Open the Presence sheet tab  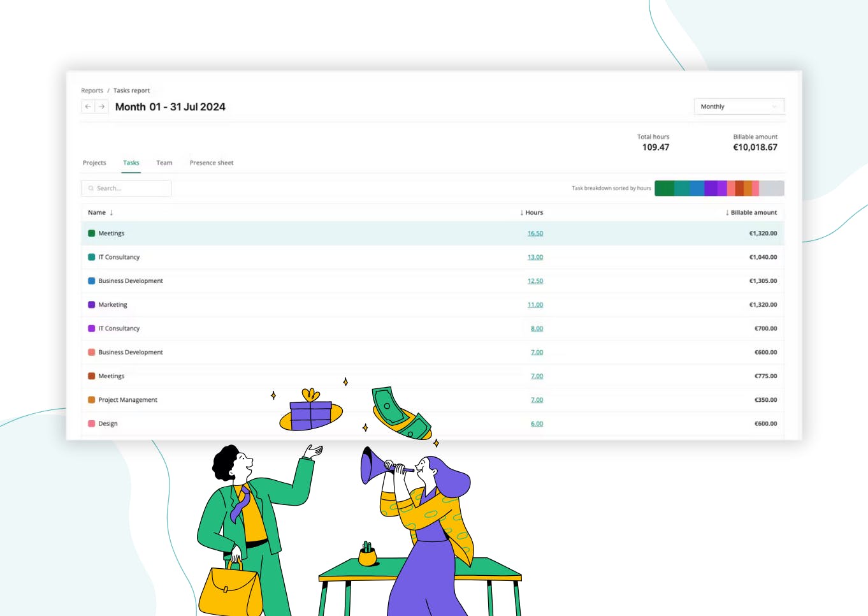pos(212,163)
